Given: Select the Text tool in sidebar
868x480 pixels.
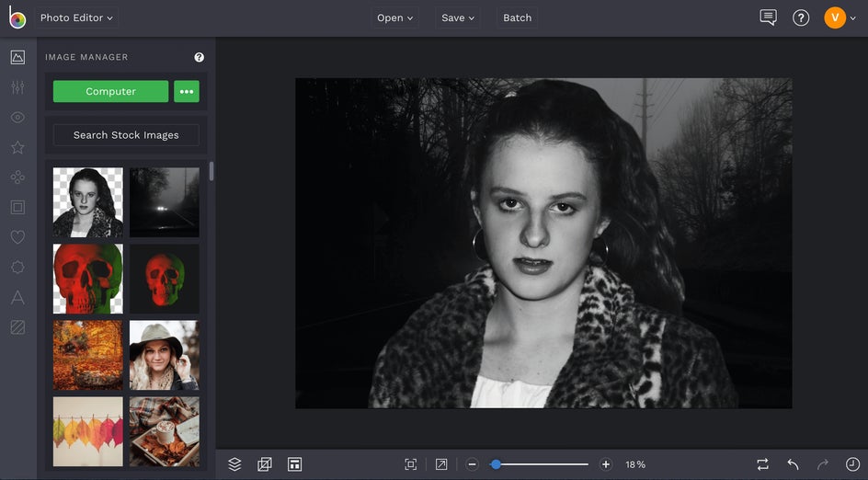Looking at the screenshot, I should 17,297.
